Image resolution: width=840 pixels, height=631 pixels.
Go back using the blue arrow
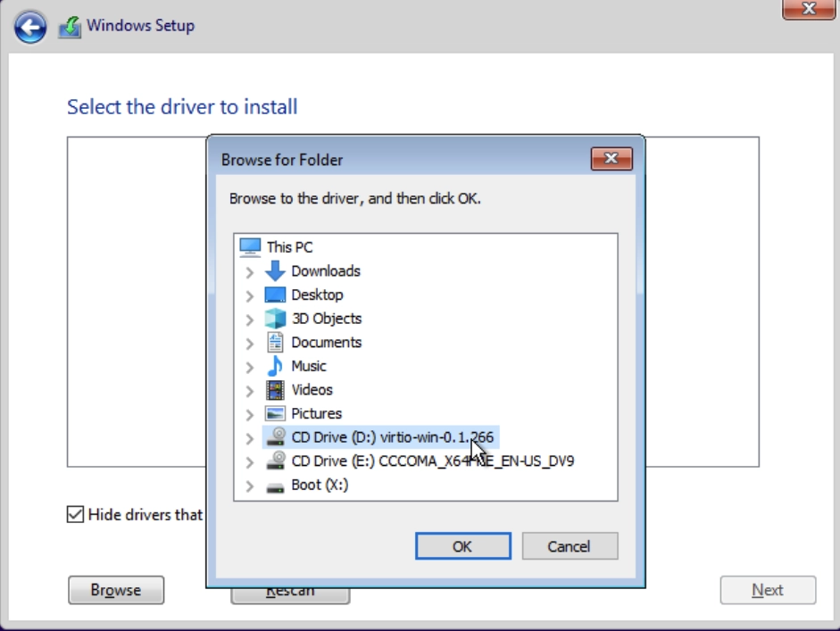(x=30, y=27)
